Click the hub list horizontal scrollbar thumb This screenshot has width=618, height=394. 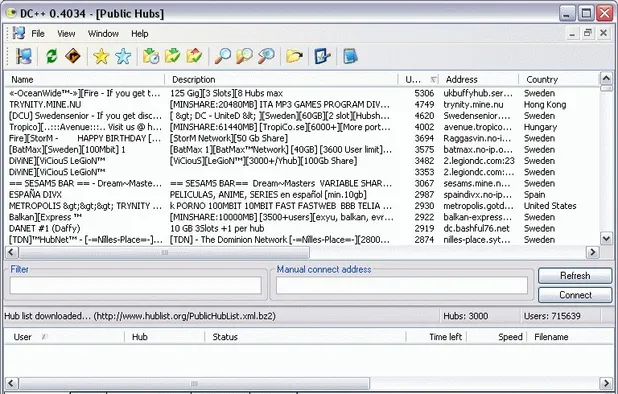(x=164, y=252)
